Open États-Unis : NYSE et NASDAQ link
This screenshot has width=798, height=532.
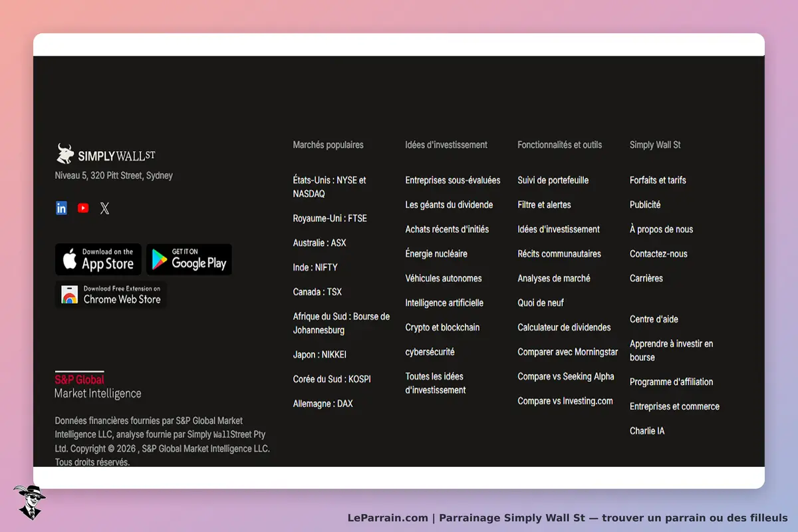(330, 187)
